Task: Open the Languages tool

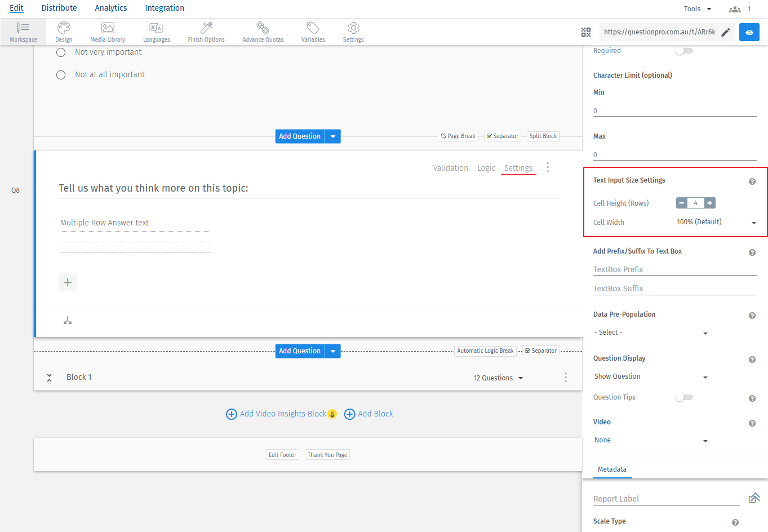Action: tap(156, 32)
